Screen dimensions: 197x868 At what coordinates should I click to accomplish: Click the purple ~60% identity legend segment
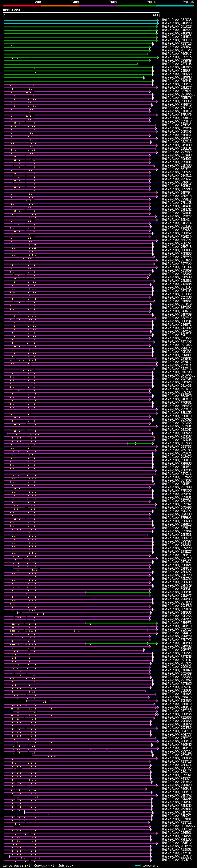point(98,6)
